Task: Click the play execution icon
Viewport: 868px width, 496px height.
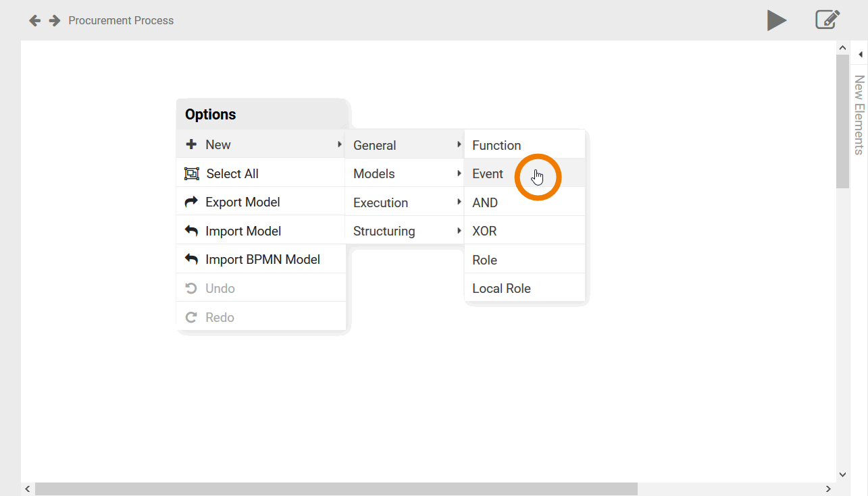Action: [x=776, y=20]
